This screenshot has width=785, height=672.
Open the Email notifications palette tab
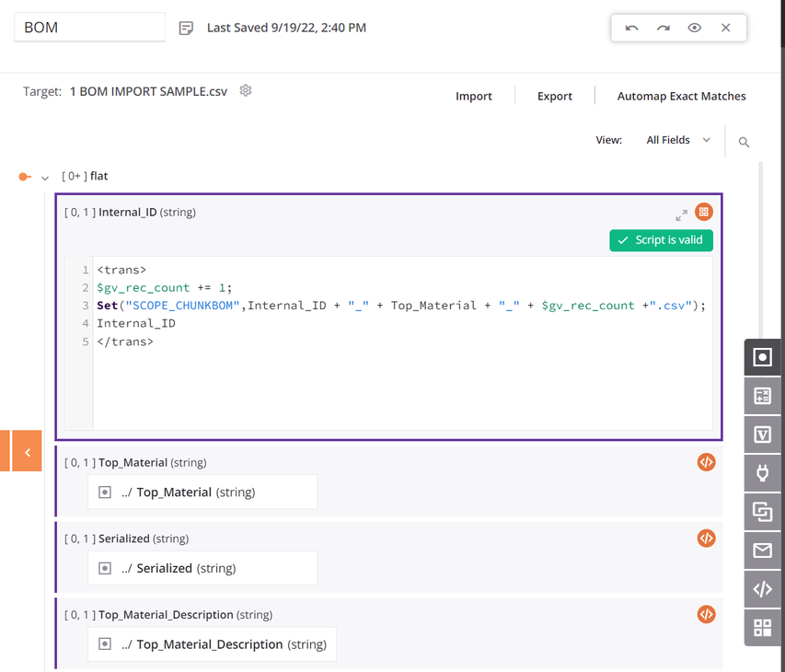pos(762,550)
